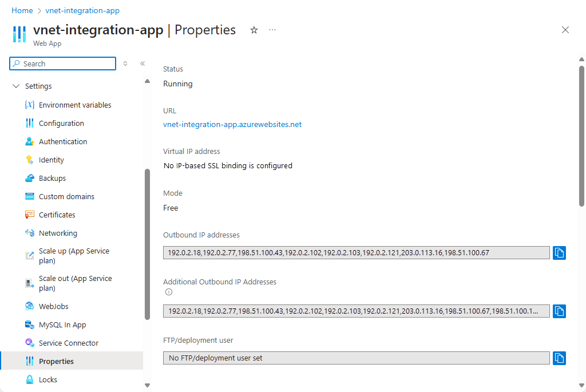This screenshot has width=586, height=392.
Task: Open the Networking icon in sidebar
Action: (x=30, y=233)
